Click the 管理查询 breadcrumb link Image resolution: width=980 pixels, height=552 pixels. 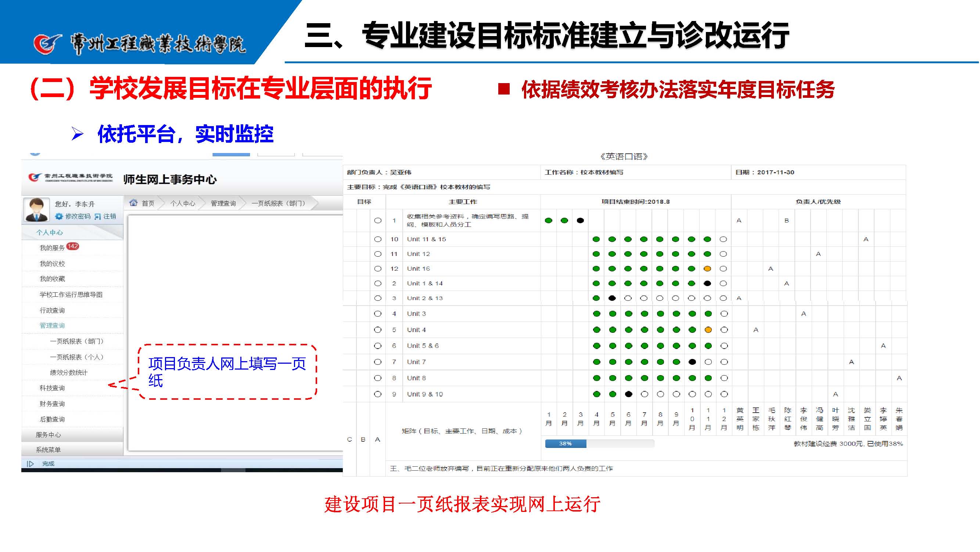tap(223, 204)
